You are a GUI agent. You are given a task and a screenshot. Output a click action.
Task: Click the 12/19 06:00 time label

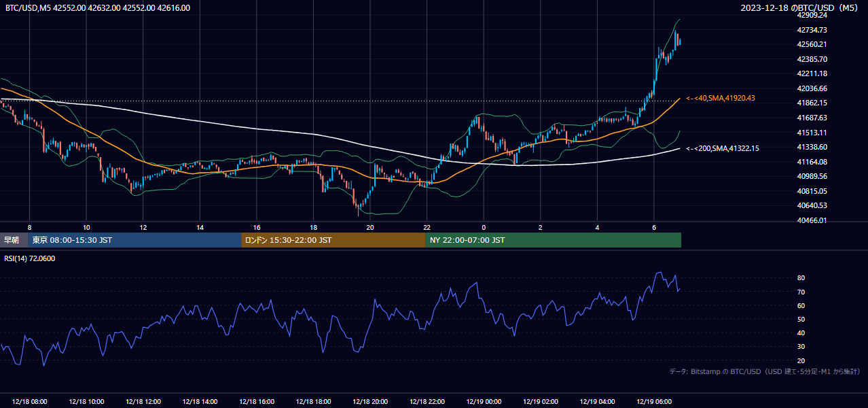tap(654, 402)
